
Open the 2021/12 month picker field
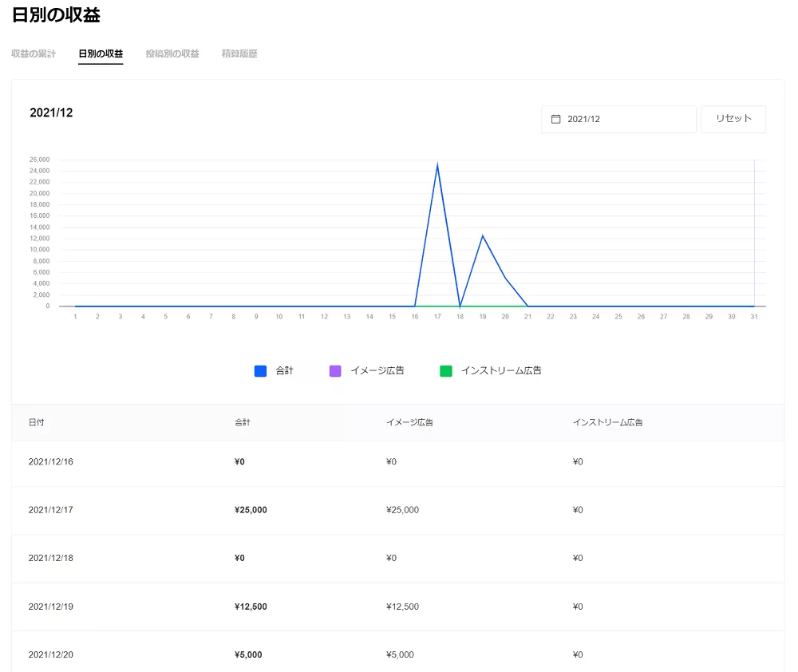618,119
